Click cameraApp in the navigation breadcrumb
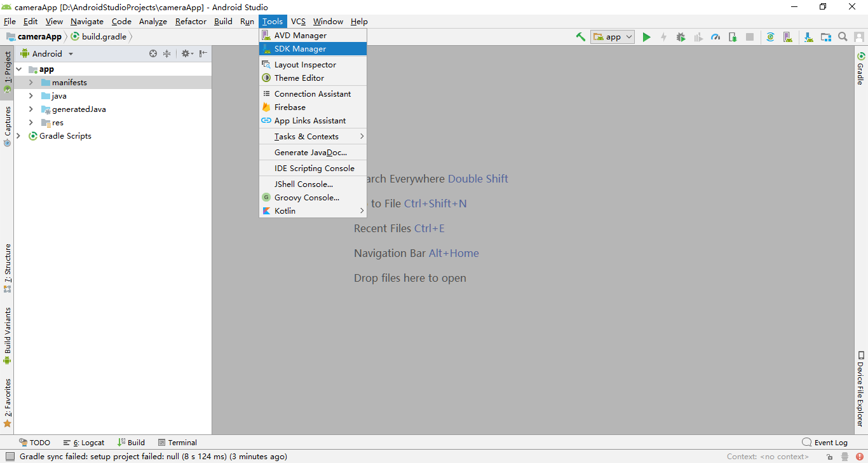The height and width of the screenshot is (463, 868). (34, 37)
